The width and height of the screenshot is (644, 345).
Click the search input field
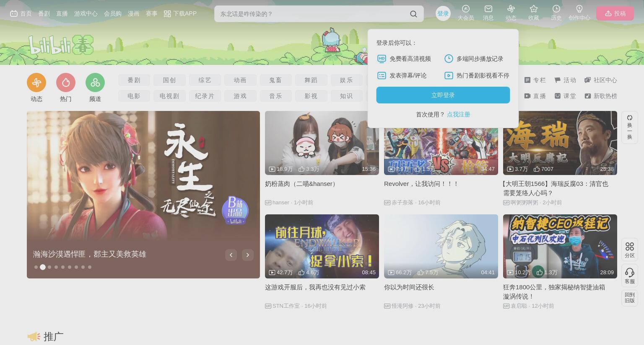(312, 14)
